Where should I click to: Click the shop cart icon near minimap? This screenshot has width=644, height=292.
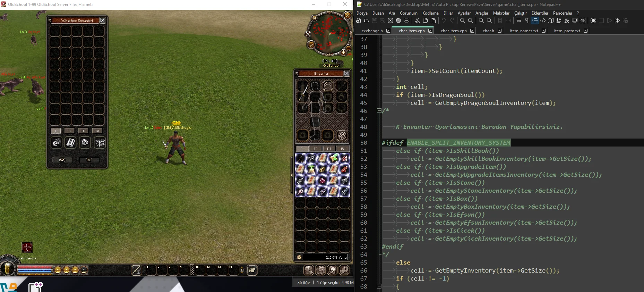[311, 44]
